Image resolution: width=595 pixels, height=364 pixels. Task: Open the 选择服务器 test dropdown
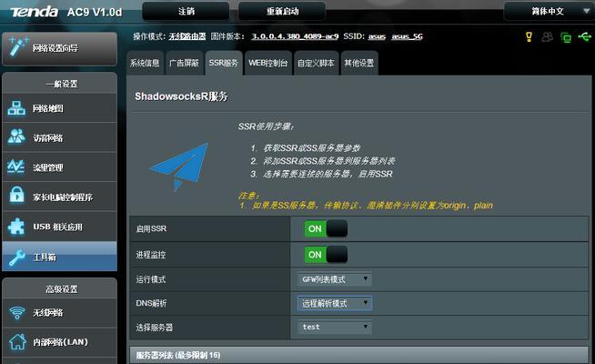(334, 327)
